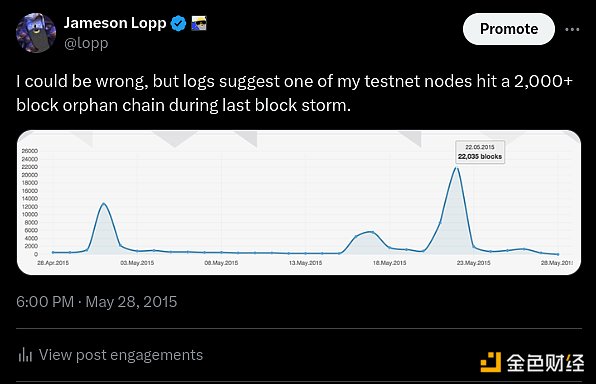Screen dimensions: 596x384
Task: Open the @lopp handle link
Action: (86, 43)
